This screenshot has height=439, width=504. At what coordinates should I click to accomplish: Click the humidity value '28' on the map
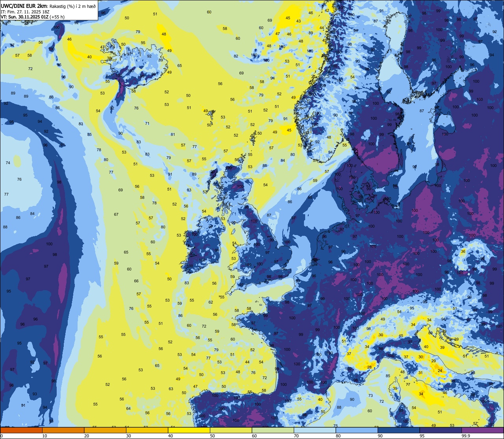(x=369, y=367)
